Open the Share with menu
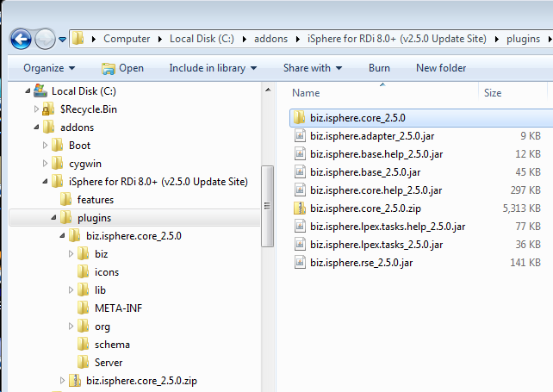 tap(313, 68)
